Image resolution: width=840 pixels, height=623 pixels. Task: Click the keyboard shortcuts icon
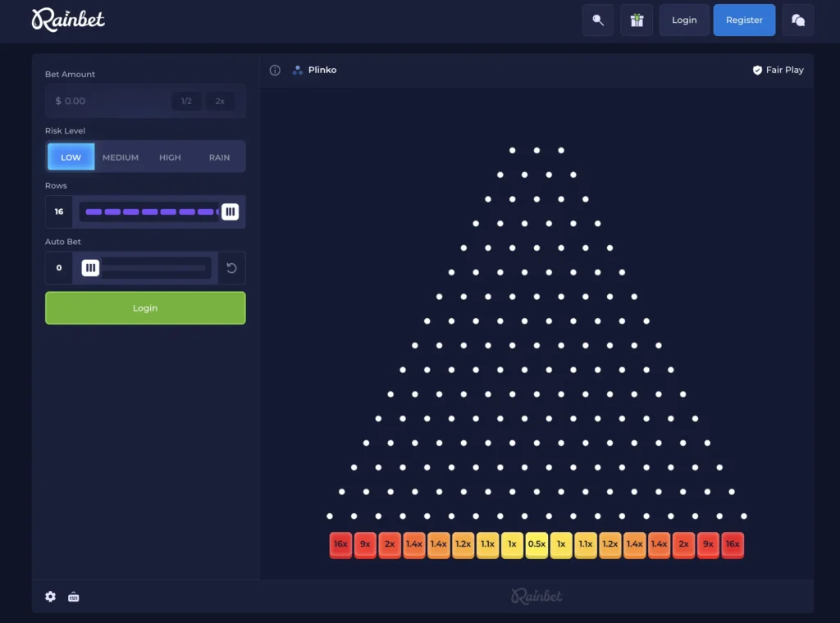(x=73, y=597)
